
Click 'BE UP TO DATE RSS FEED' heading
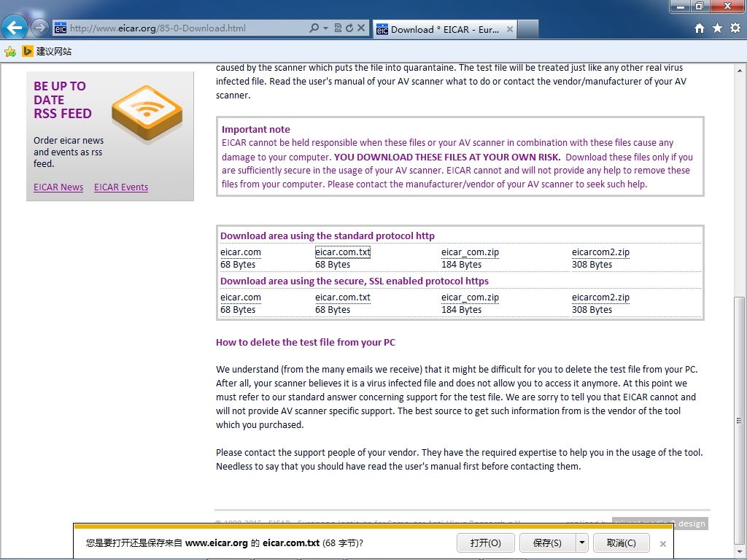(63, 100)
